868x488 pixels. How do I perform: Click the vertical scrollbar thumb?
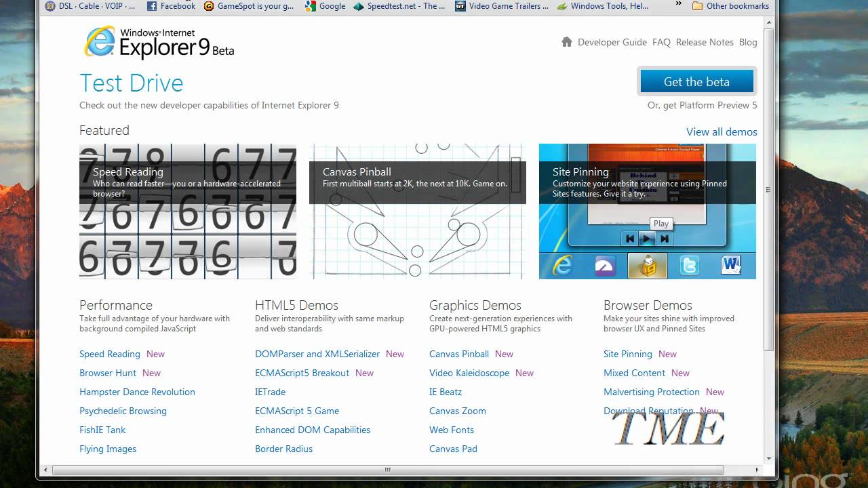(768, 190)
